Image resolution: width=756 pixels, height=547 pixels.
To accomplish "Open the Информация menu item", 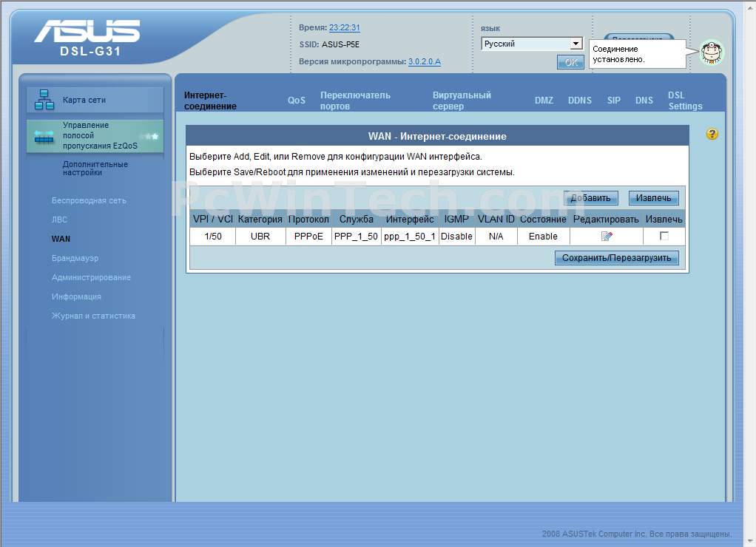I will [76, 297].
